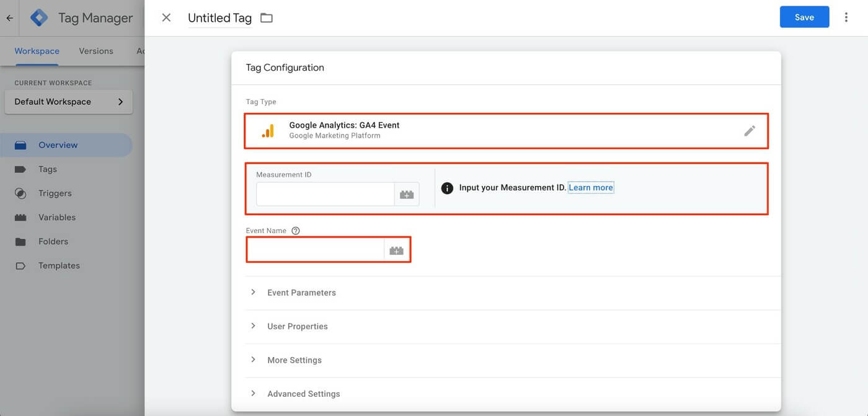Open the three-dot overflow menu
868x416 pixels.
tap(846, 17)
